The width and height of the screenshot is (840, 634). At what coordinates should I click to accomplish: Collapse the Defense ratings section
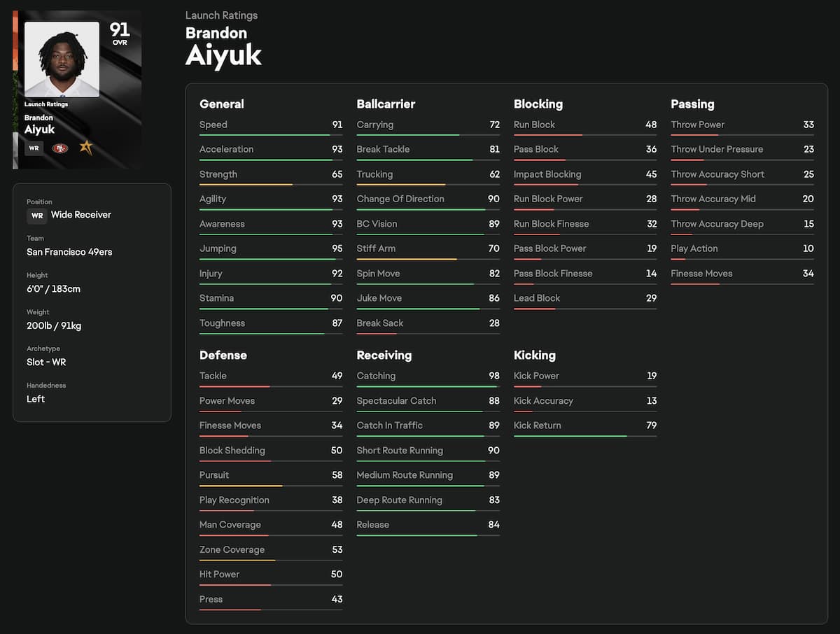tap(223, 355)
